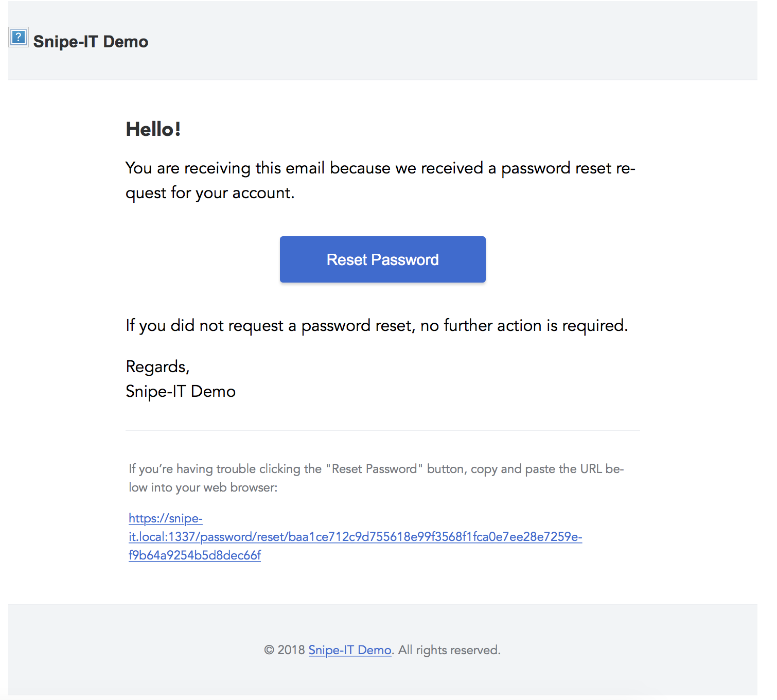Click the password reset URL link
This screenshot has width=777, height=700.
tap(355, 537)
